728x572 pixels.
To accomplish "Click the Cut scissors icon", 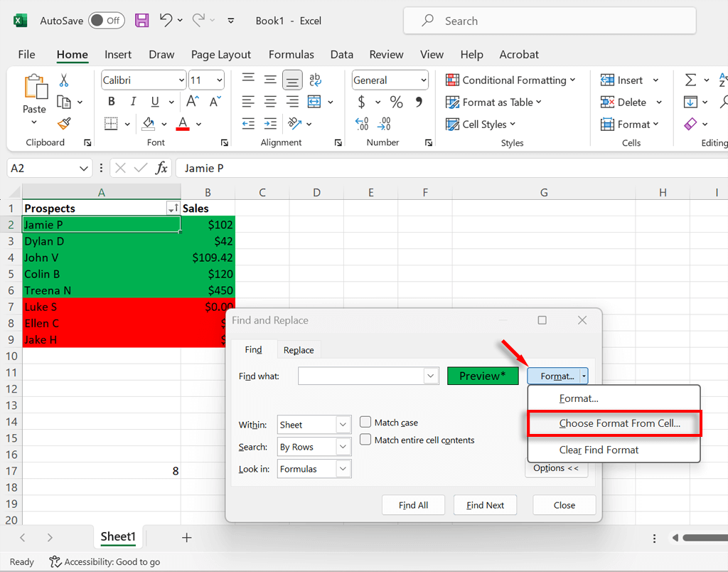I will 64,80.
